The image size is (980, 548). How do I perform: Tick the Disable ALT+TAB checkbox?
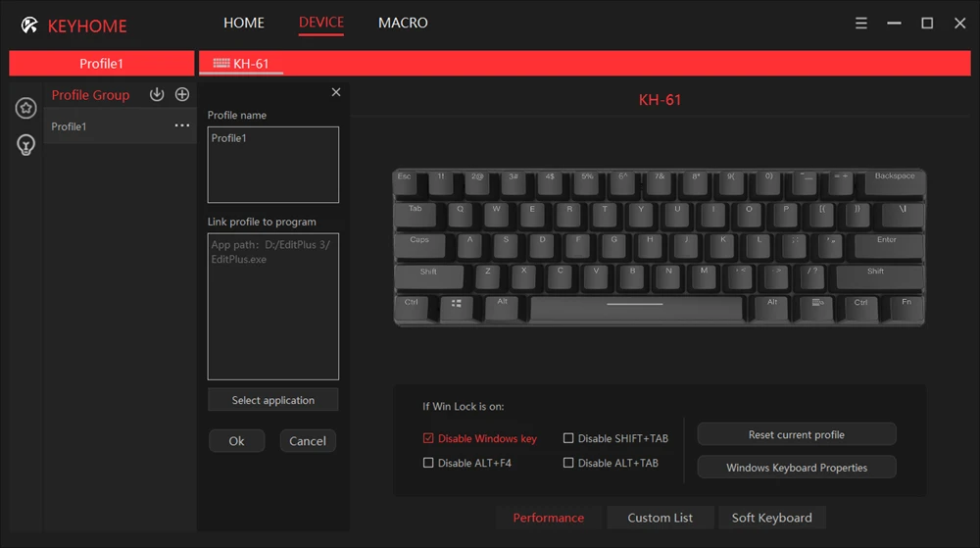pos(568,463)
